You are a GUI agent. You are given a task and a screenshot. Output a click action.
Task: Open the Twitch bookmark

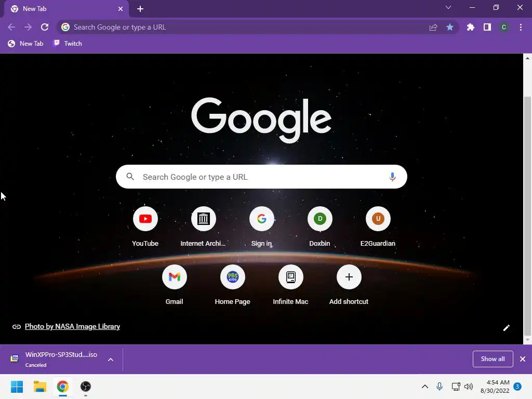68,44
